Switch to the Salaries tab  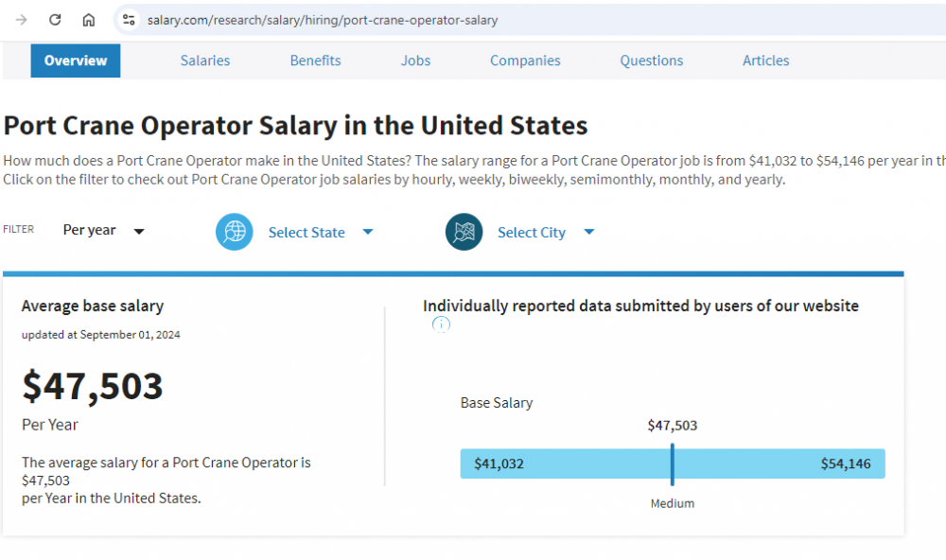pos(205,61)
